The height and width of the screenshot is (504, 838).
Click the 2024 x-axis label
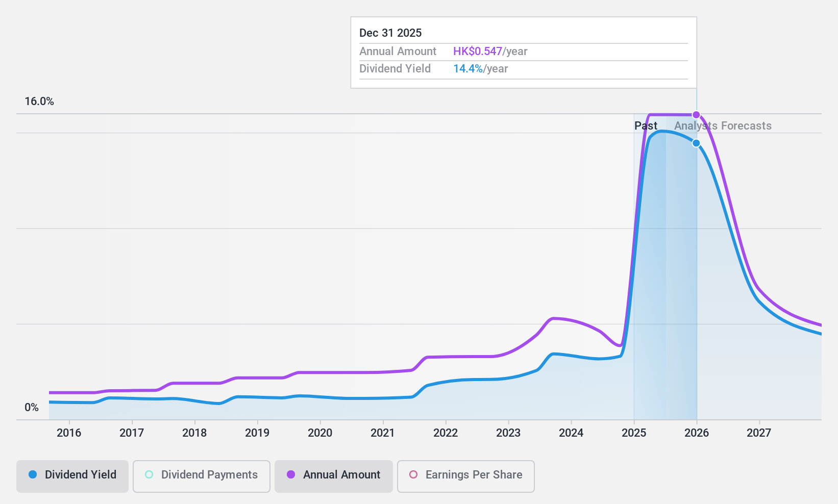[x=571, y=433]
